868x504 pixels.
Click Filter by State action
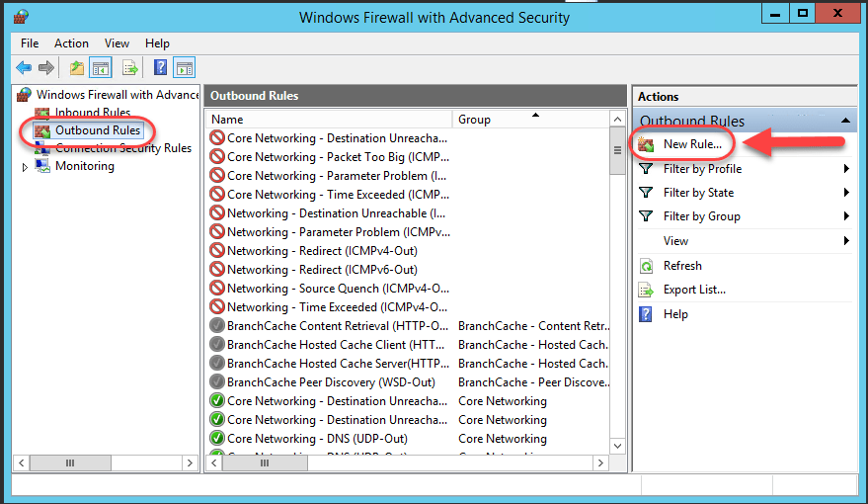(698, 193)
